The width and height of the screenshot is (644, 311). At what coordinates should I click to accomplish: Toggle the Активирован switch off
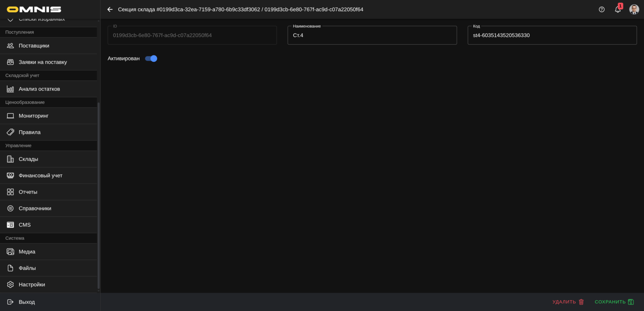coord(151,59)
